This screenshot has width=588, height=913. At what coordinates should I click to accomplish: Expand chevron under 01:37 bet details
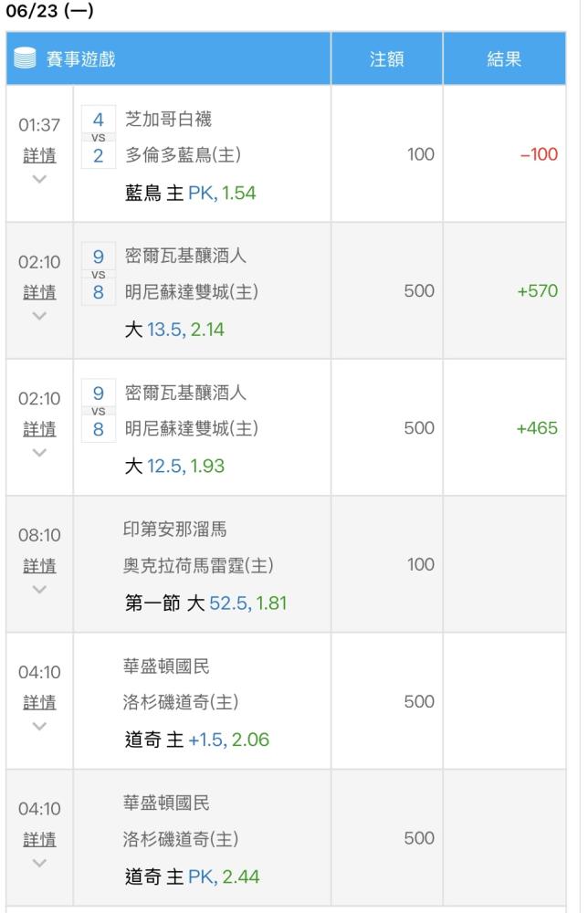[39, 179]
